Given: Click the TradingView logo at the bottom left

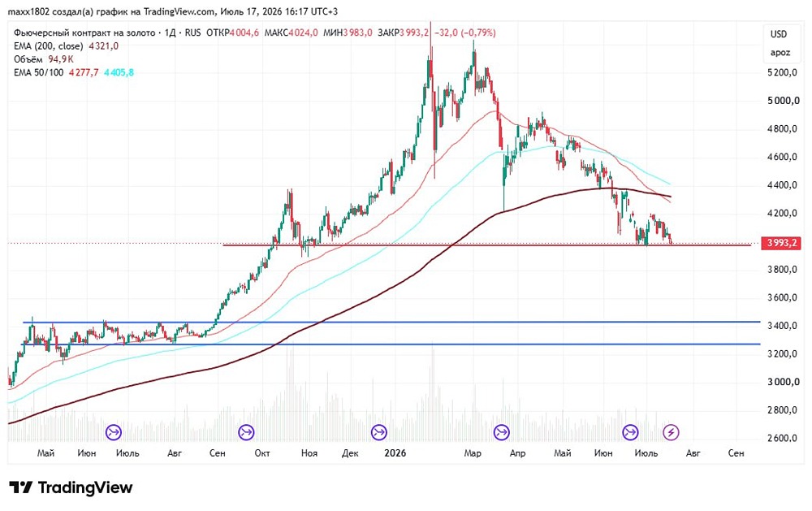Looking at the screenshot, I should coord(71,487).
